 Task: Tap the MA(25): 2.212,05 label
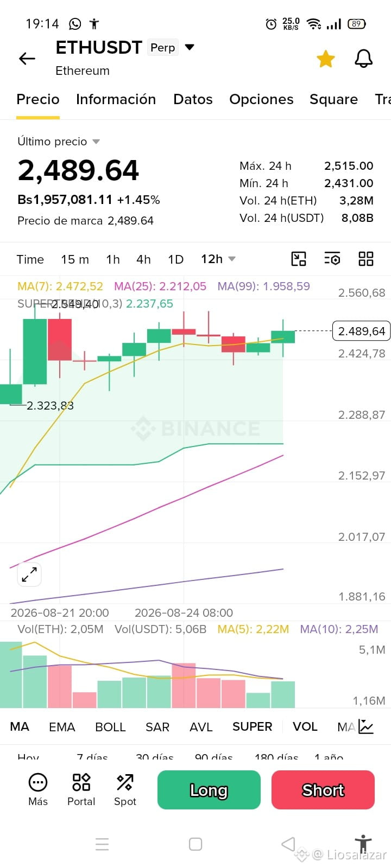160,286
